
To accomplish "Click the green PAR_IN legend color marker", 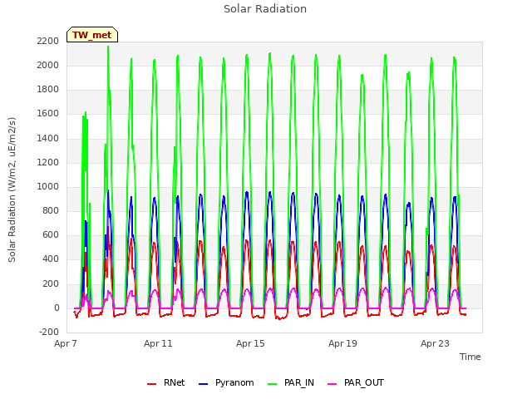I will click(272, 384).
